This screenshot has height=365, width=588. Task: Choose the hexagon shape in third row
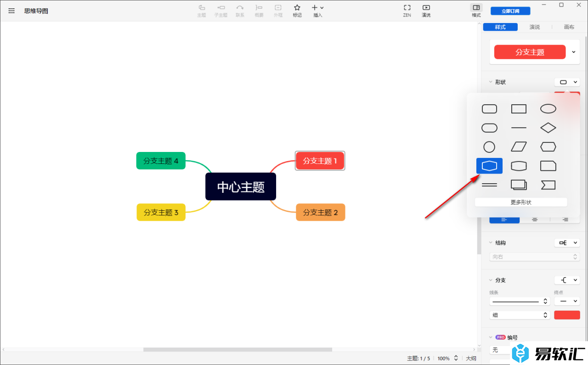coord(548,147)
